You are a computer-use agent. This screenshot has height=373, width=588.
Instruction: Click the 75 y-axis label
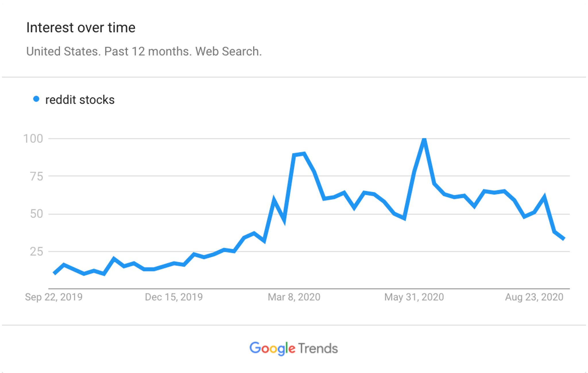tap(36, 176)
